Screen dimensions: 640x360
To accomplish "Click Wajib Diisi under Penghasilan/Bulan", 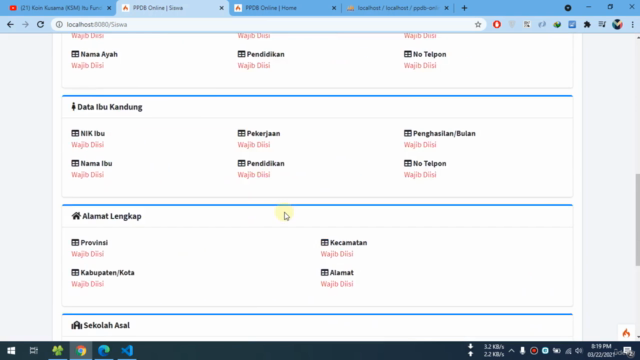I will pos(420,144).
